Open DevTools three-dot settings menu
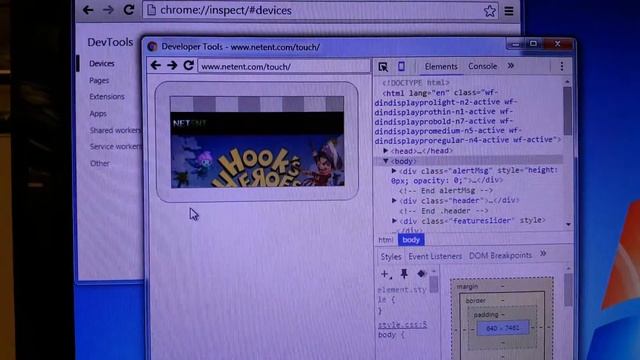640x360 pixels. pos(562,66)
